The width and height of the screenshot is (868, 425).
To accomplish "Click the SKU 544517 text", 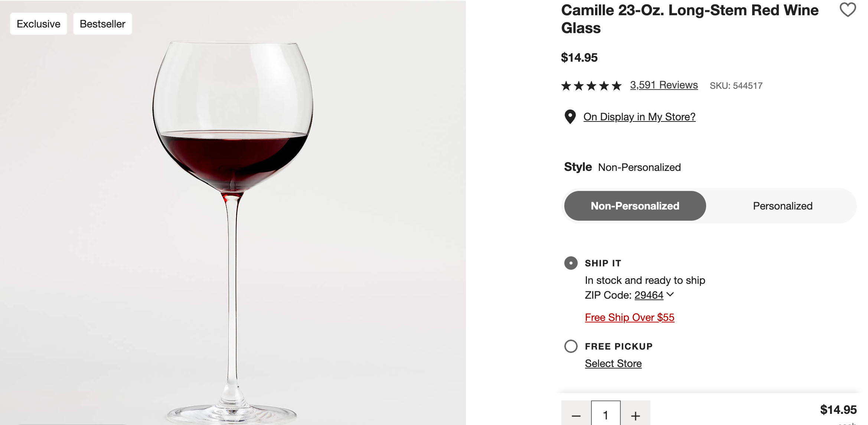I will [x=735, y=85].
